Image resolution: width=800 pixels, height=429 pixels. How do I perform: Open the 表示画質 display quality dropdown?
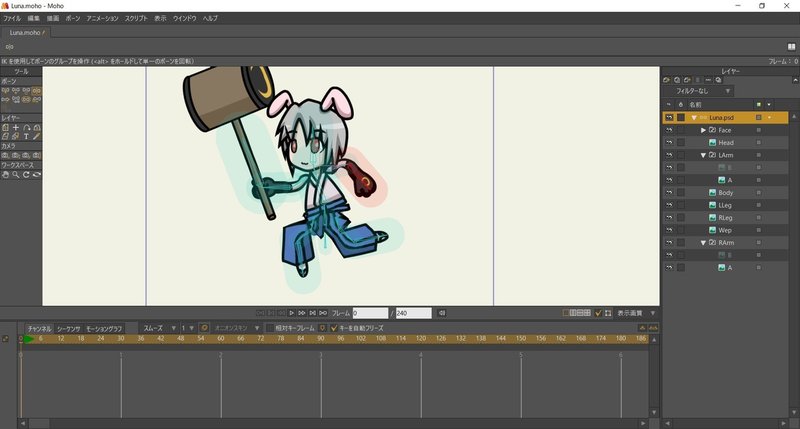coord(636,313)
